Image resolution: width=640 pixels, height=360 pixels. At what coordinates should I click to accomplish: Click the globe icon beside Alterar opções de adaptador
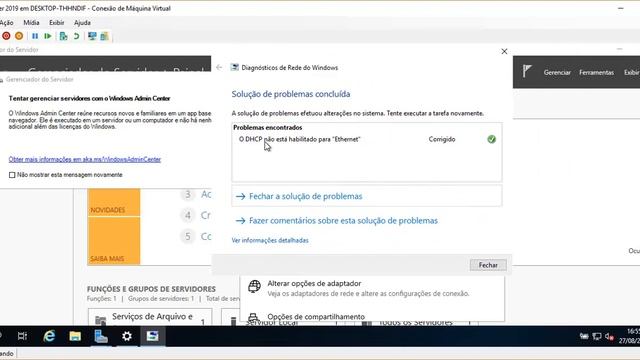tap(254, 287)
